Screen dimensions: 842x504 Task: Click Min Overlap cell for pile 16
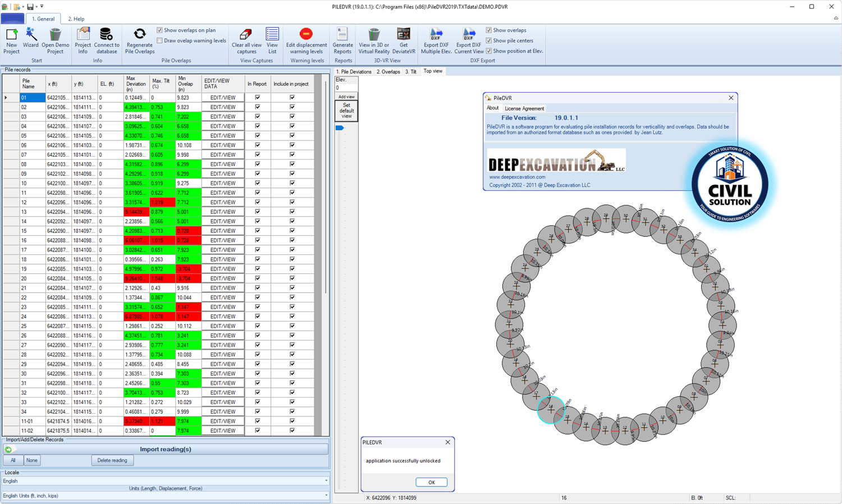188,240
